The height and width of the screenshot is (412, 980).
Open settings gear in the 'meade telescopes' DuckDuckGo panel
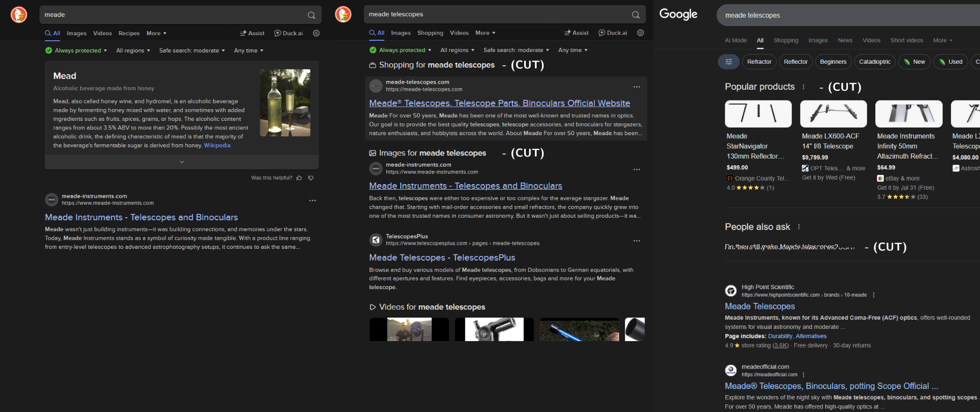[641, 33]
